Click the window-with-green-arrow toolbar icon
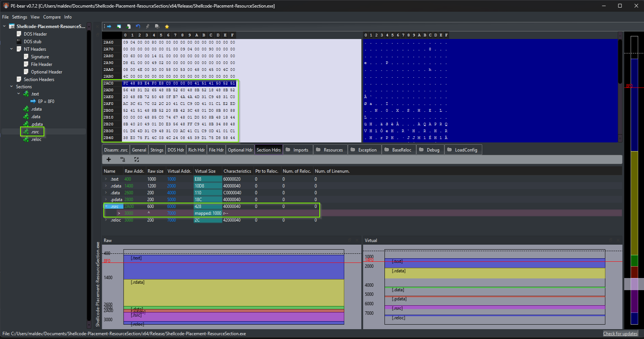 click(x=119, y=27)
